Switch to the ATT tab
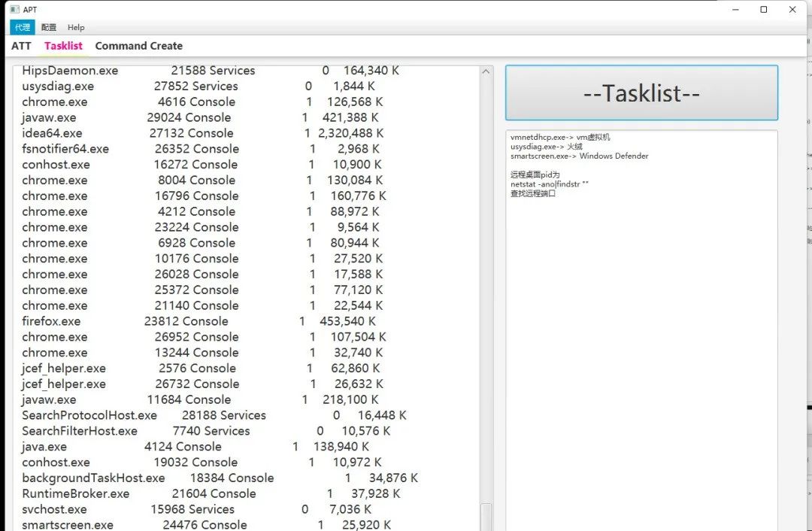Viewport: 812px width, 531px height. [x=21, y=46]
